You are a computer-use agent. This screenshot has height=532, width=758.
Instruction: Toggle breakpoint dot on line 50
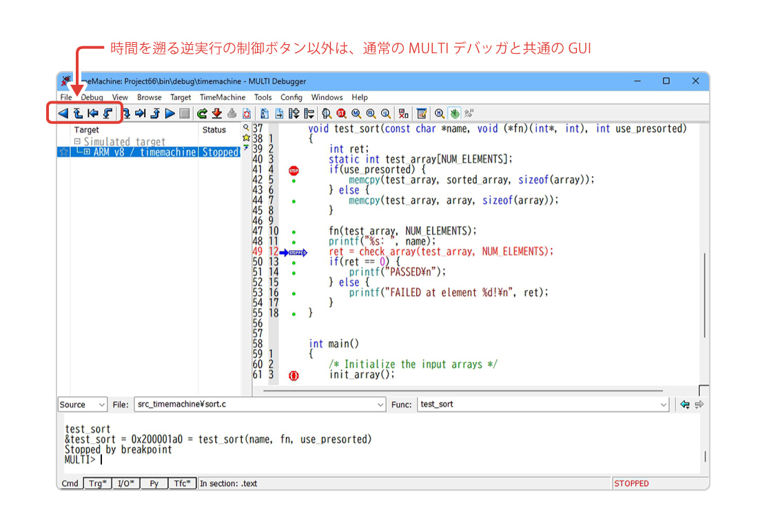point(294,263)
